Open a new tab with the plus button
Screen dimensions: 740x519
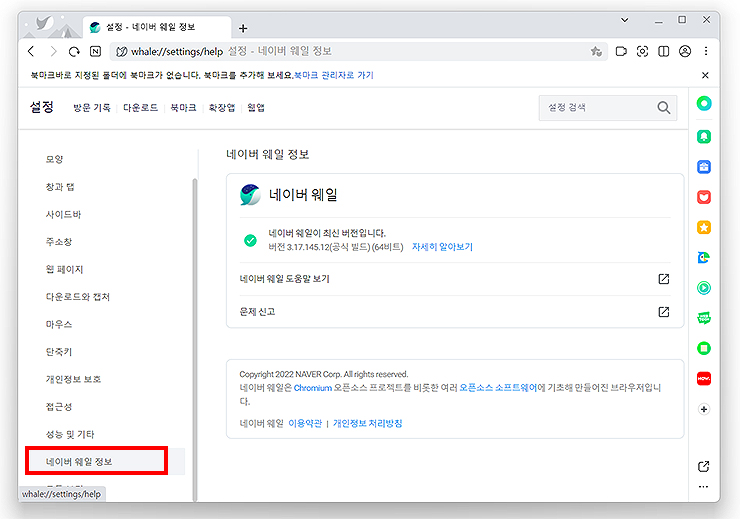(x=243, y=28)
